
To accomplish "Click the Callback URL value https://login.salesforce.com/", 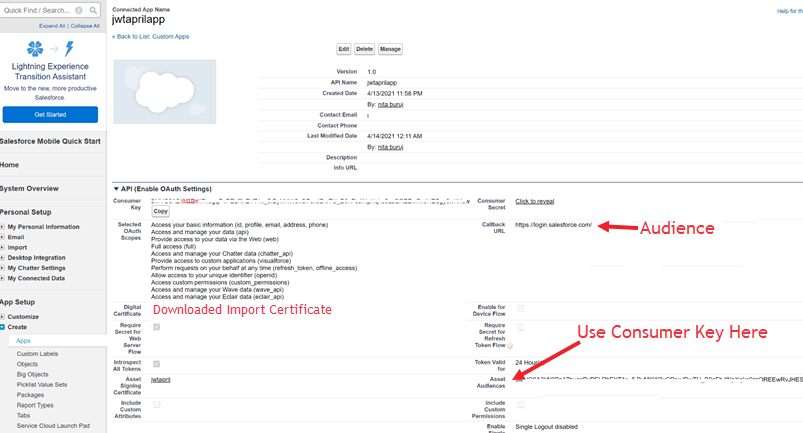I will pos(554,225).
